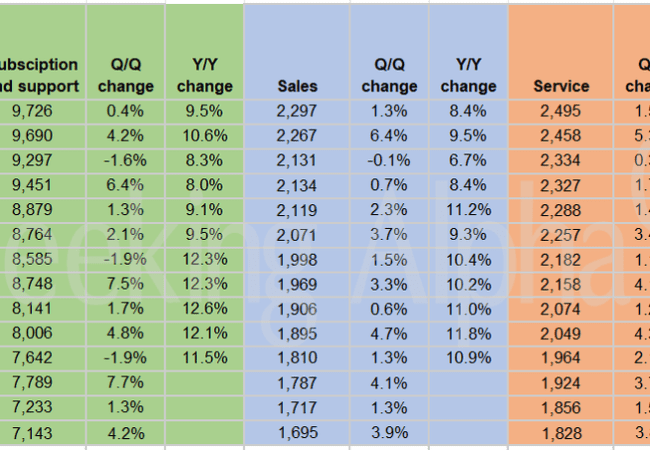650x450 pixels.
Task: Select the Q/Q change cell showing 7.5%
Action: tap(125, 282)
